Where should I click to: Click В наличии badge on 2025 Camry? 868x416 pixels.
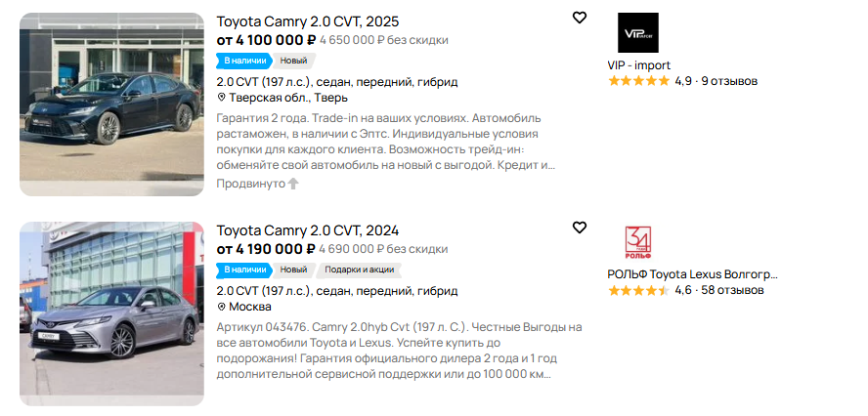point(244,61)
